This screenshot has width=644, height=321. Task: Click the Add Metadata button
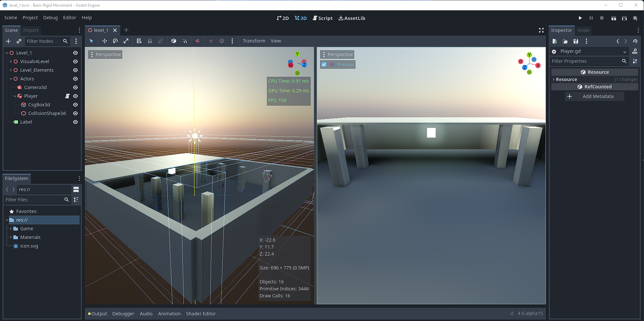point(594,96)
